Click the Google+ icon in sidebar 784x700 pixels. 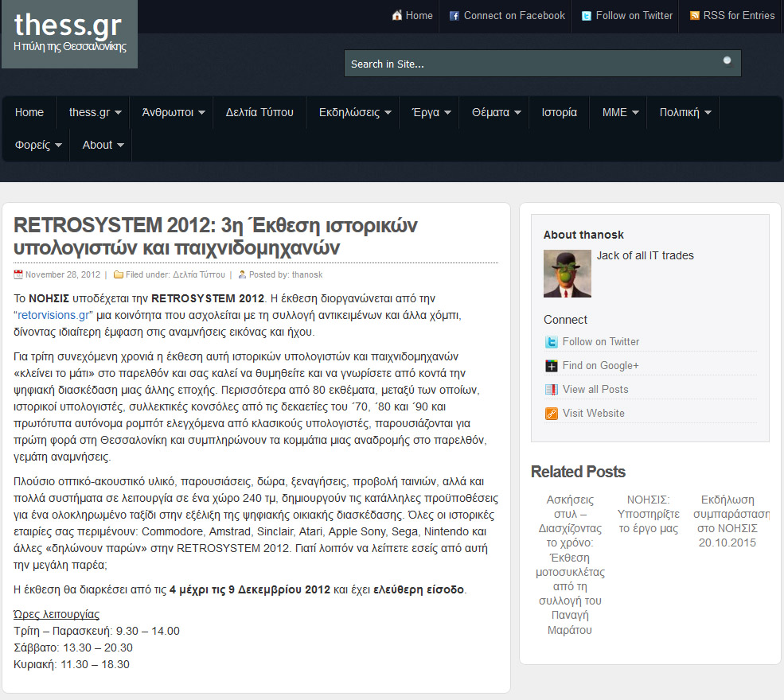pos(552,366)
